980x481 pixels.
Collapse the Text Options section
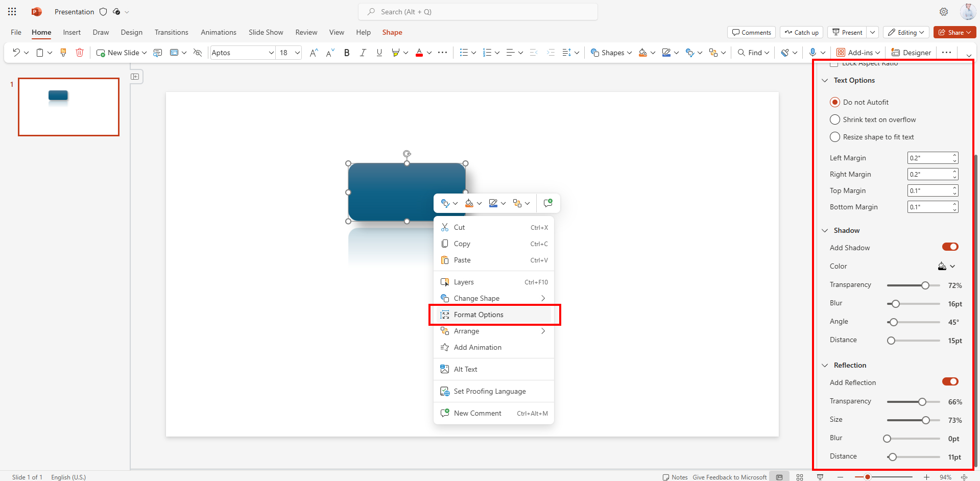[x=825, y=80]
